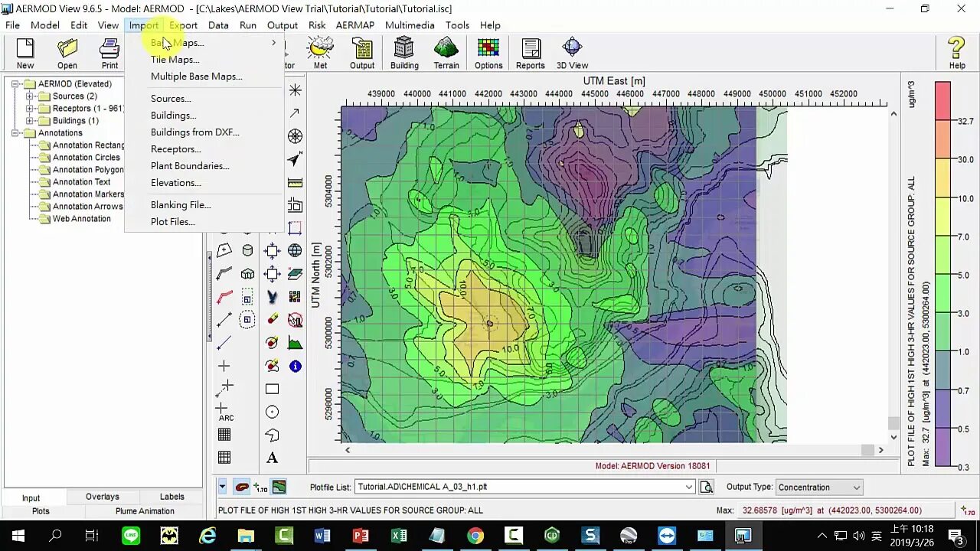The width and height of the screenshot is (980, 551).
Task: Choose Multiple Base Maps menu entry
Action: 206,77
